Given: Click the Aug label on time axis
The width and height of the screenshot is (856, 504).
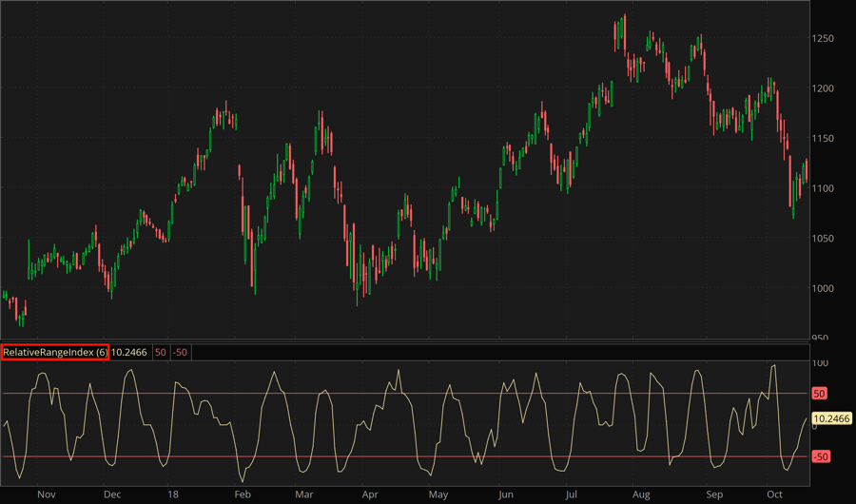Looking at the screenshot, I should click(x=641, y=494).
